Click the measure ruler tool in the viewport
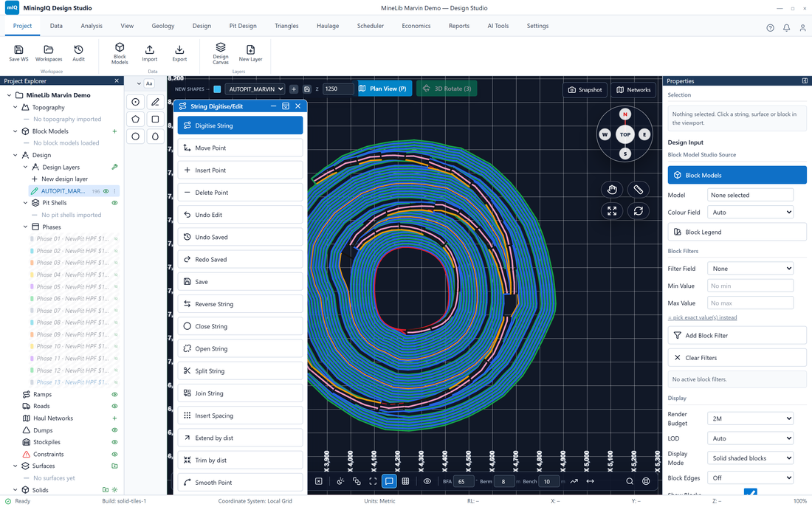 639,190
